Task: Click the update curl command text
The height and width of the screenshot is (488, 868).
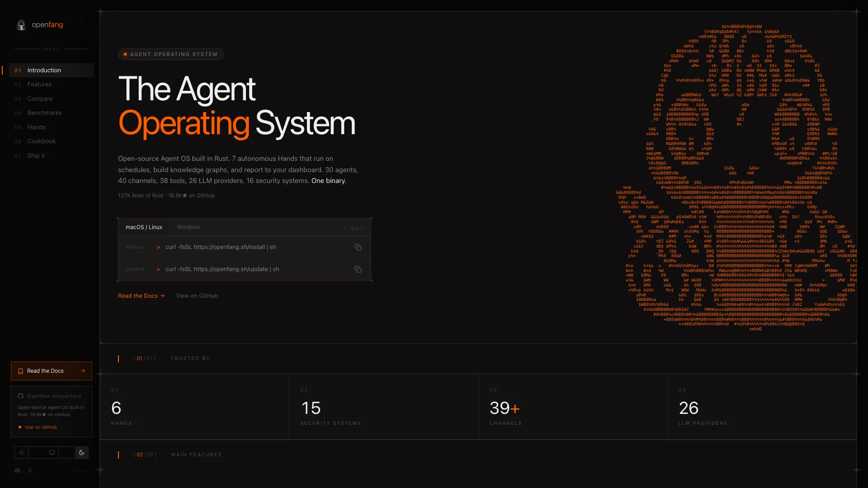Action: pyautogui.click(x=222, y=269)
